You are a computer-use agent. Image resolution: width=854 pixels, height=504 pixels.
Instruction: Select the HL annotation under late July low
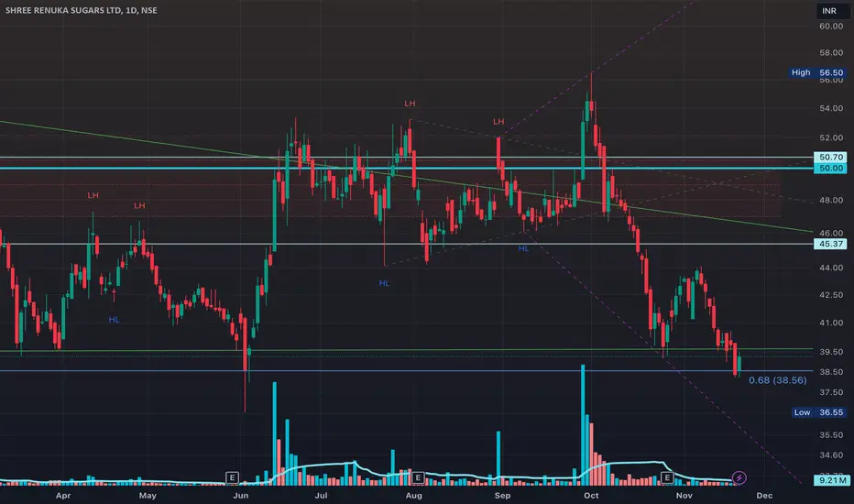[x=384, y=283]
